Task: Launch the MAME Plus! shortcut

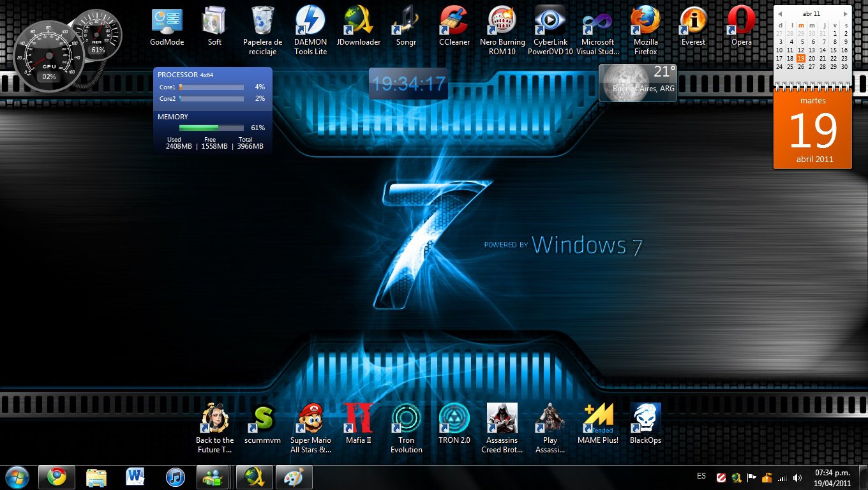Action: coord(598,424)
